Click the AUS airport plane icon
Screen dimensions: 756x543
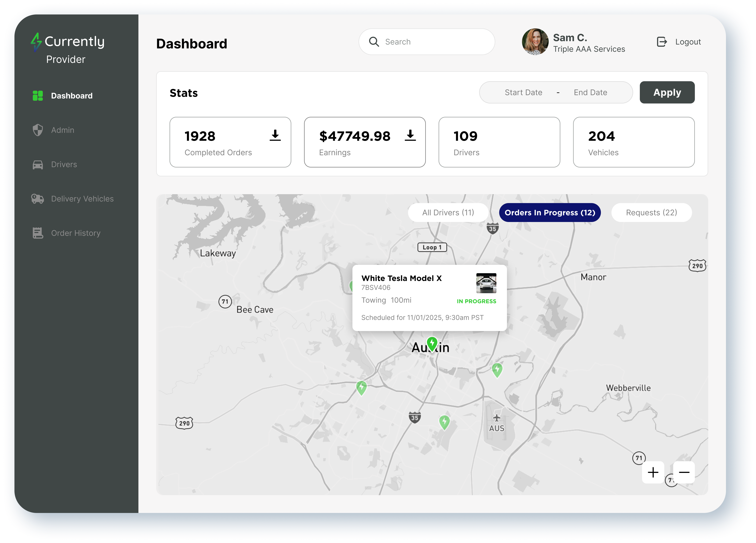point(497,418)
